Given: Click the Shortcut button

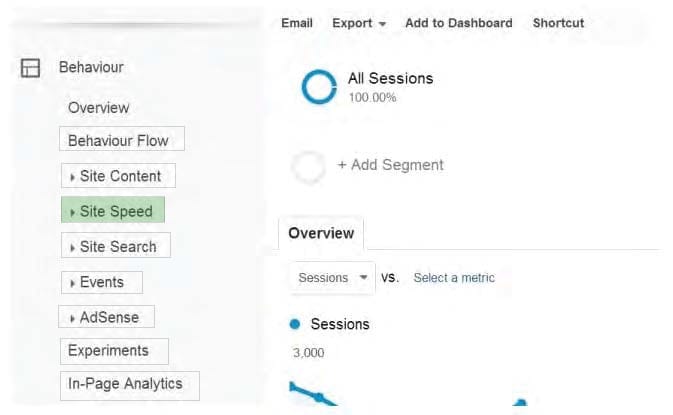Looking at the screenshot, I should [x=558, y=23].
